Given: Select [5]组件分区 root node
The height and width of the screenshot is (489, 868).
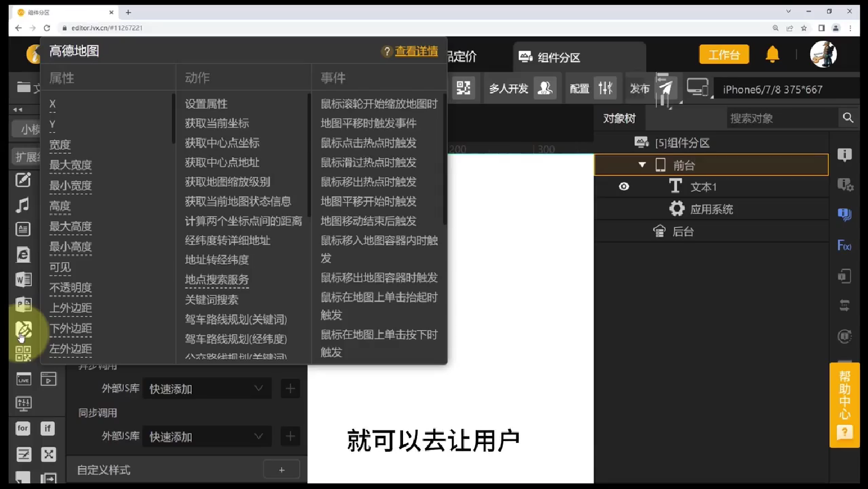Looking at the screenshot, I should [682, 143].
